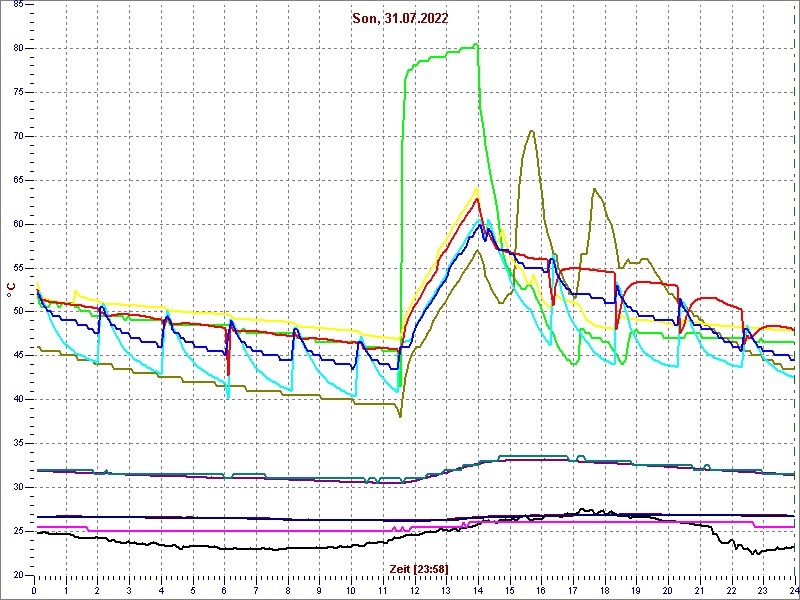Click hour 14 on the time axis
This screenshot has height=600, width=800.
point(478,589)
